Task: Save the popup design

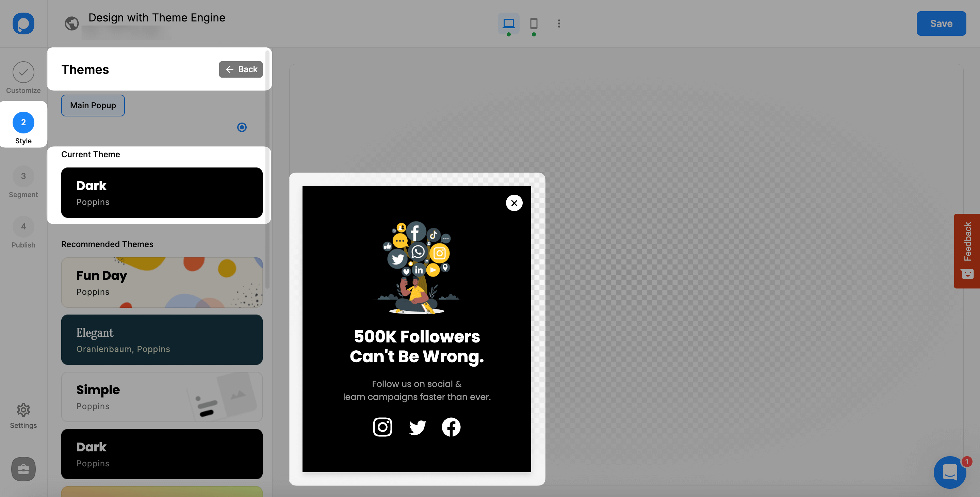Action: [941, 23]
